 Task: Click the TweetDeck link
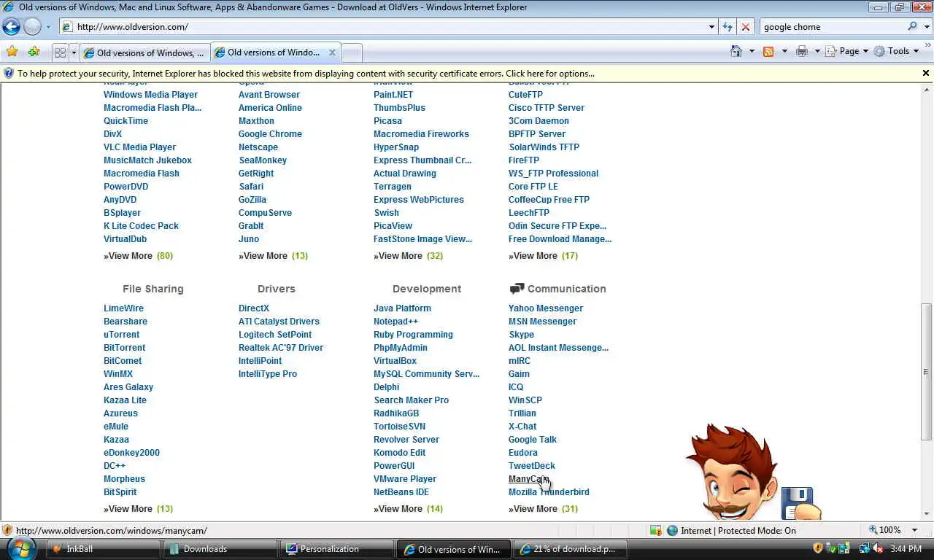(x=532, y=466)
